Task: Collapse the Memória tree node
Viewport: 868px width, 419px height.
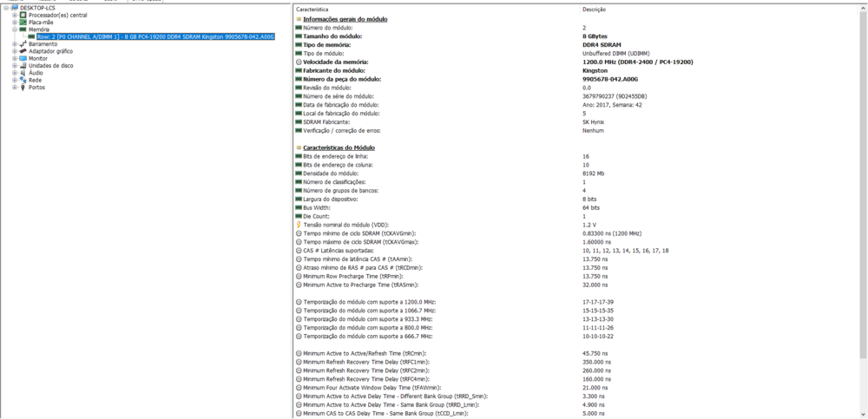Action: pos(14,29)
